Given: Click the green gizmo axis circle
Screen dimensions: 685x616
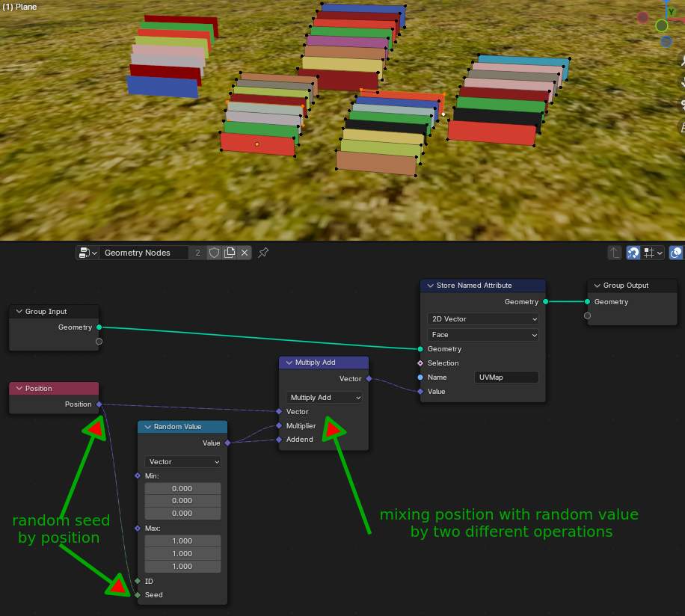Looking at the screenshot, I should 661,25.
